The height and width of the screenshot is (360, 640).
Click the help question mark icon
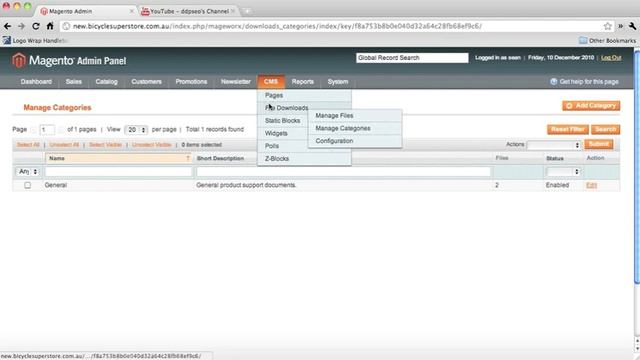[553, 82]
